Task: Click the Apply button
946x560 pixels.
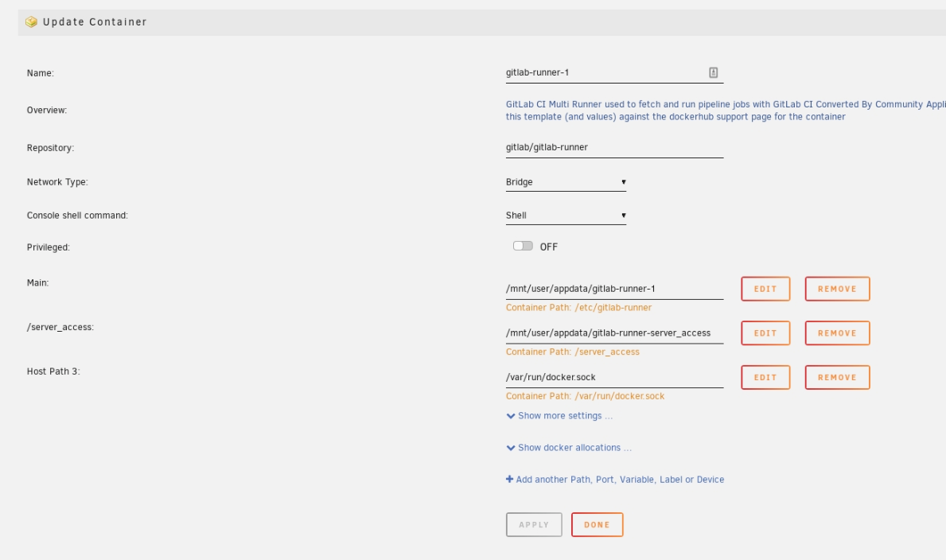Action: pyautogui.click(x=534, y=525)
